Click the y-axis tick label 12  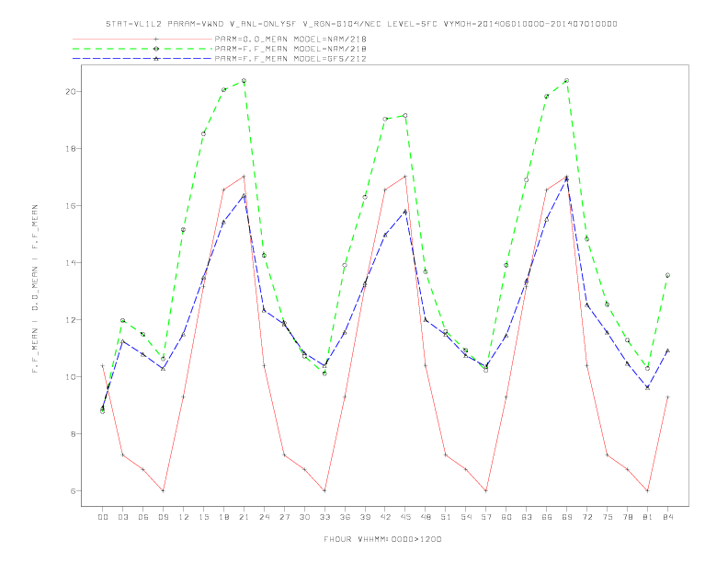pos(71,320)
